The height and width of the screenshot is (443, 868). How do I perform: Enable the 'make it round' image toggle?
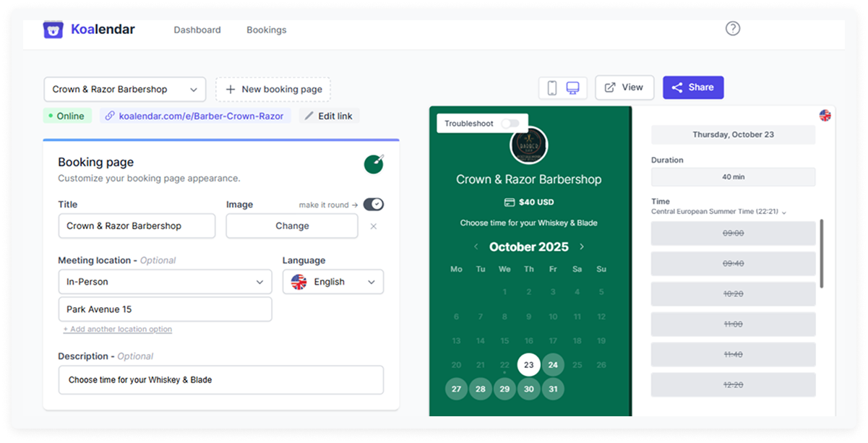pos(373,205)
